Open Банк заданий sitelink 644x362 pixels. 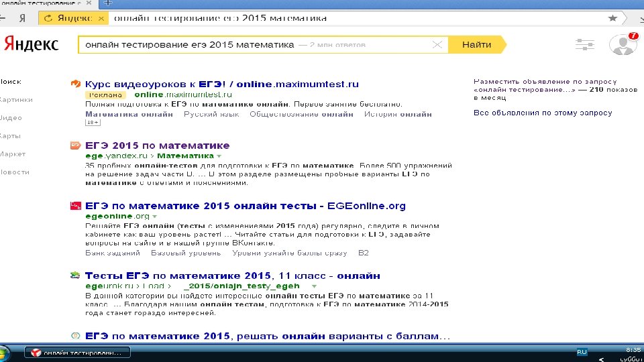point(113,253)
